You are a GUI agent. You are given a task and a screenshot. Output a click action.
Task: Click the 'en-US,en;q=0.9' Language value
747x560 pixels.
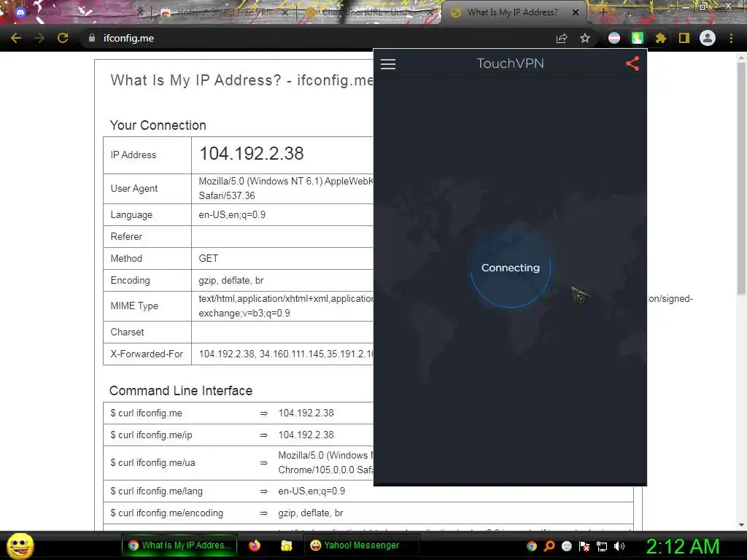[232, 215]
